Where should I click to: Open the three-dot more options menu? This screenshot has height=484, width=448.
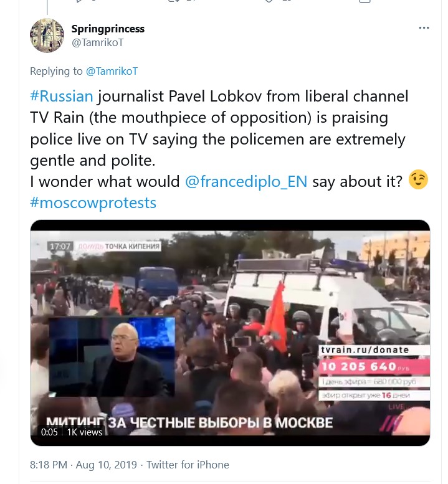point(424,28)
